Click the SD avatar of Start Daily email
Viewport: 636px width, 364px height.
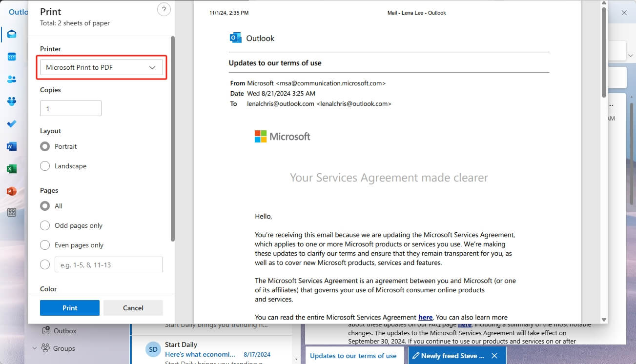click(x=153, y=349)
